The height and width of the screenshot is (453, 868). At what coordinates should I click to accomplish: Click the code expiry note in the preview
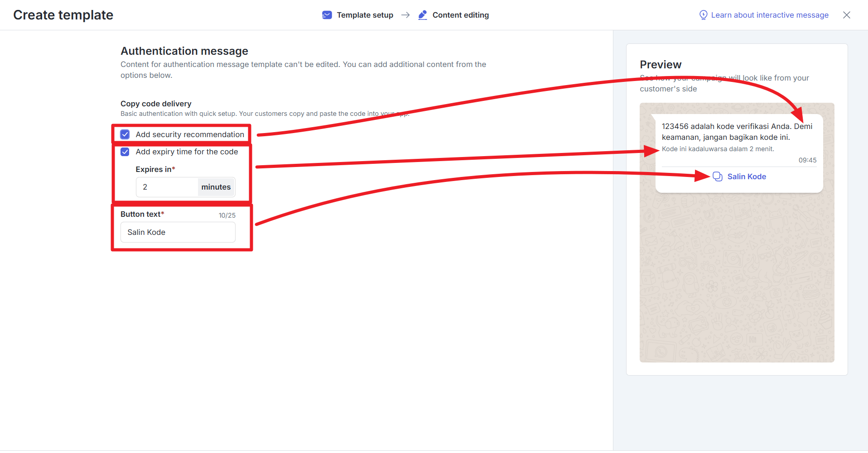point(718,149)
